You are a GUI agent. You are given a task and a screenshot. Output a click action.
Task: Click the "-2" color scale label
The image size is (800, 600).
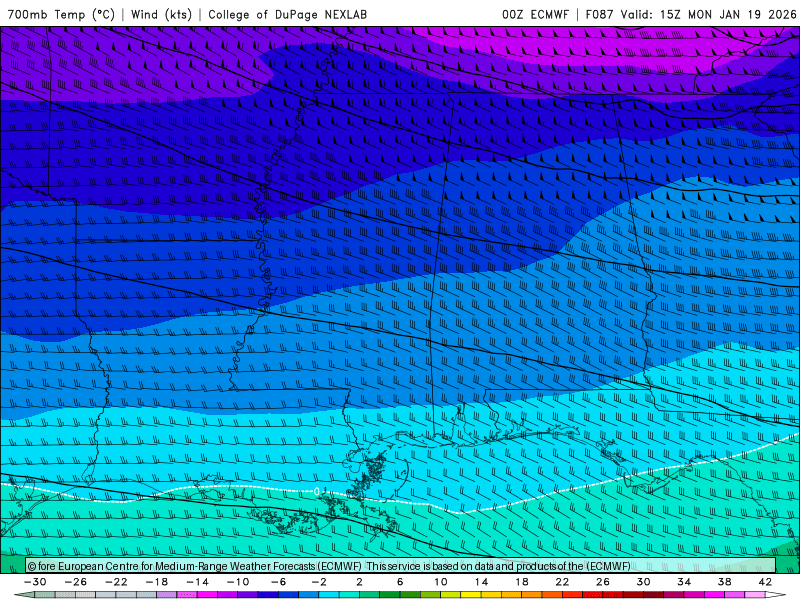(x=319, y=582)
